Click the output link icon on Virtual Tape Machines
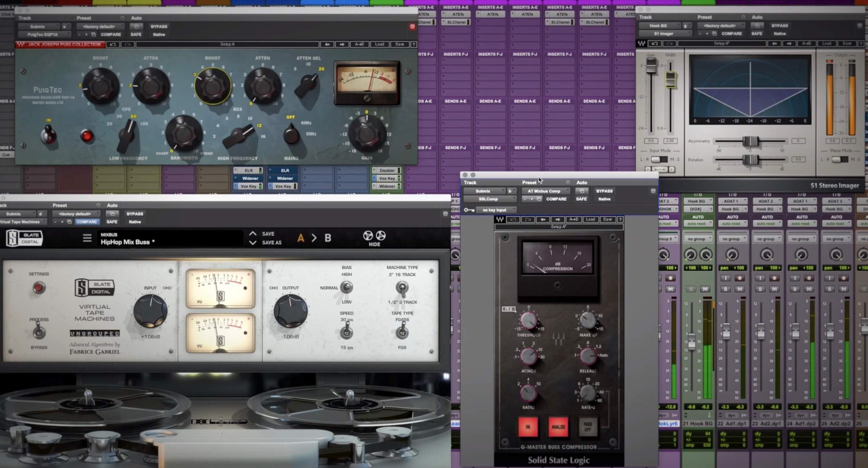 click(274, 288)
